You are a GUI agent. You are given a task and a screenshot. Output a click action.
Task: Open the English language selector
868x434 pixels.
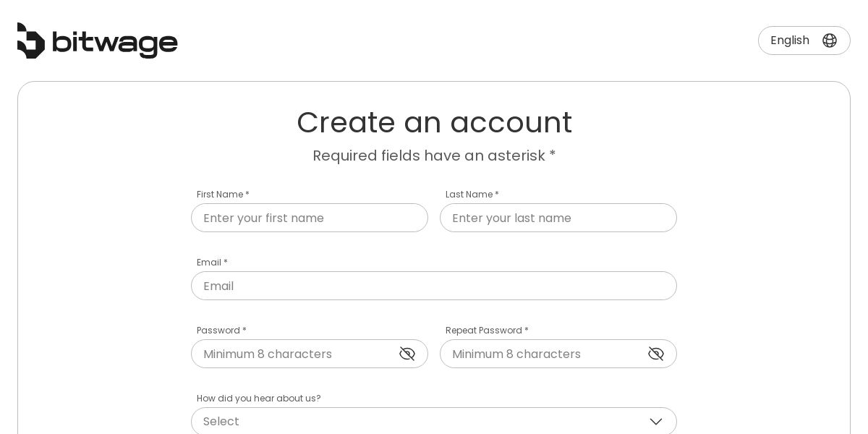(x=790, y=41)
